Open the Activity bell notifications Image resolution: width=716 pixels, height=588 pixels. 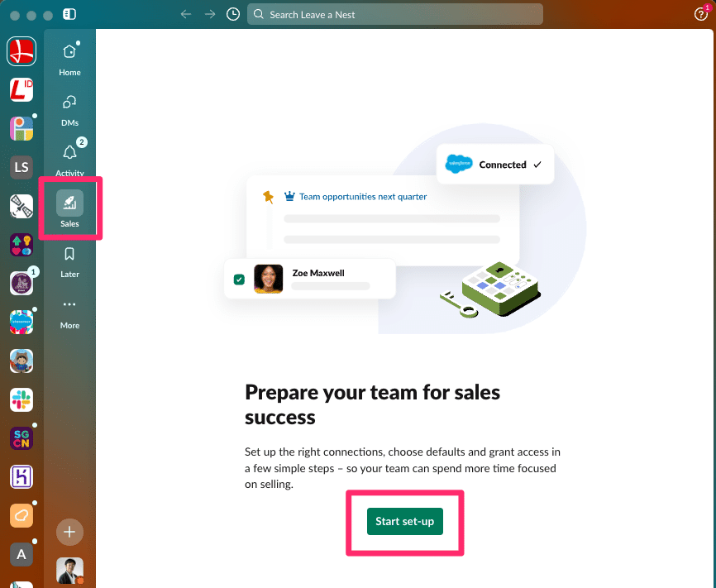(x=69, y=159)
